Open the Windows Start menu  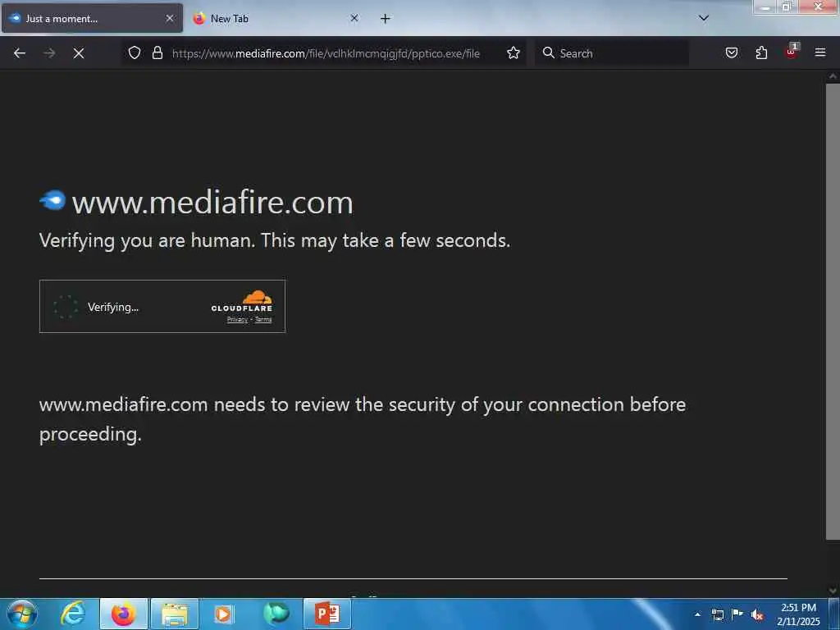tap(22, 614)
